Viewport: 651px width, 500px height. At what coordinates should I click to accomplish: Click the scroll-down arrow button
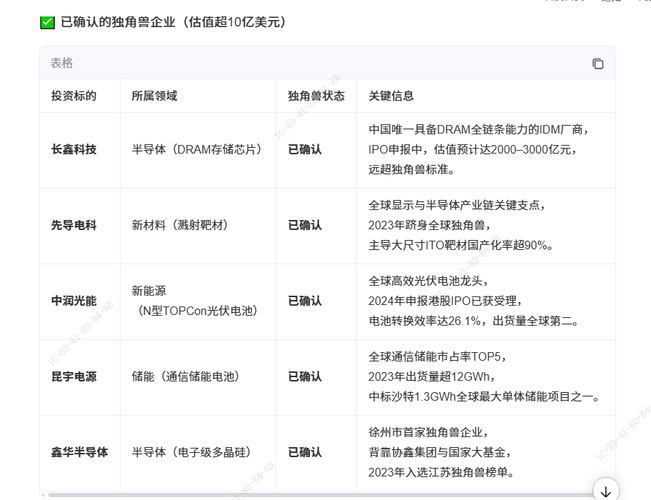[606, 491]
